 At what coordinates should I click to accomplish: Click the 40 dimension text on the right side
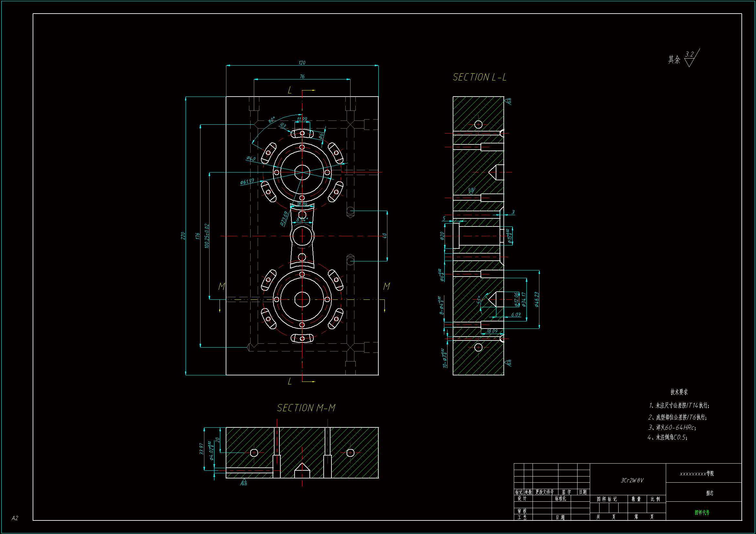coord(384,236)
